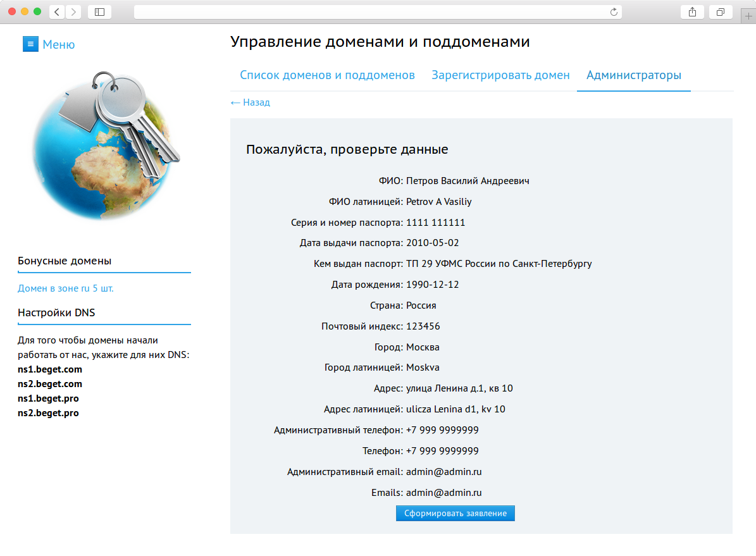Click Административный email admin@admin.ru value
The width and height of the screenshot is (756, 556).
(444, 472)
